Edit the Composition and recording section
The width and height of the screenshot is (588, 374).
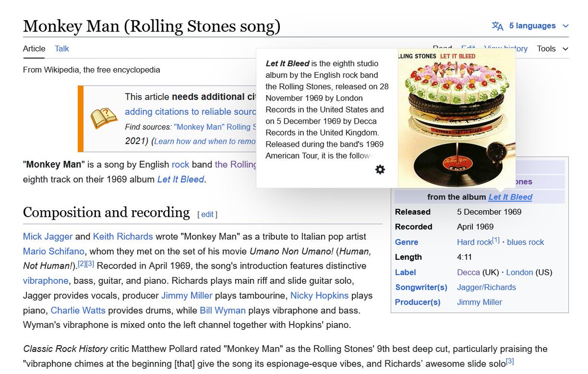pyautogui.click(x=207, y=214)
